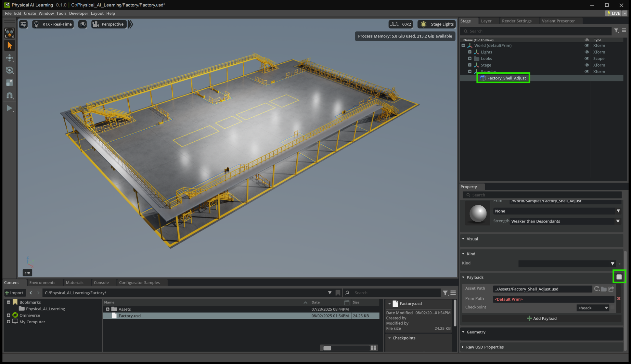Viewport: 631px width, 364px height.
Task: Bookmark the current content path
Action: pos(338,293)
